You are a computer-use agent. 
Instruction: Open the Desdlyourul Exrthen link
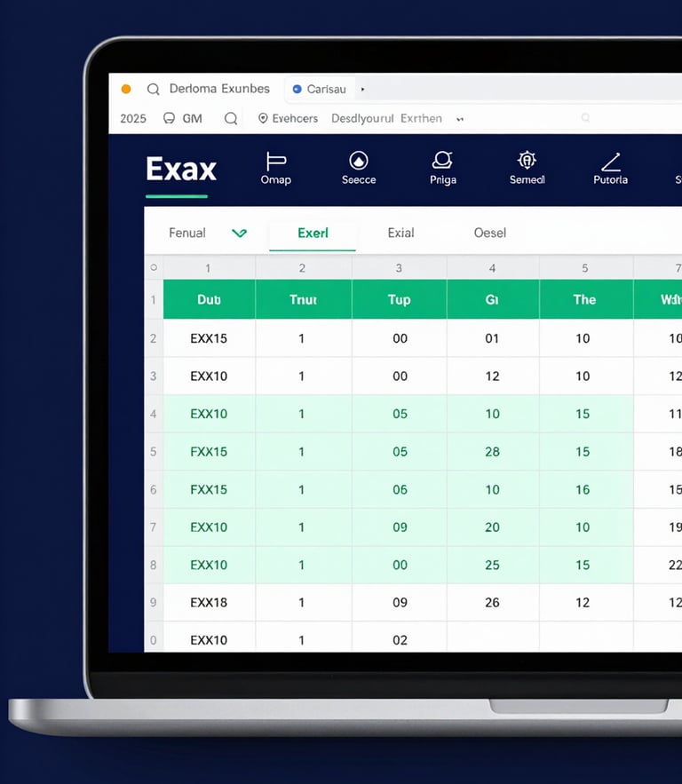pos(386,118)
